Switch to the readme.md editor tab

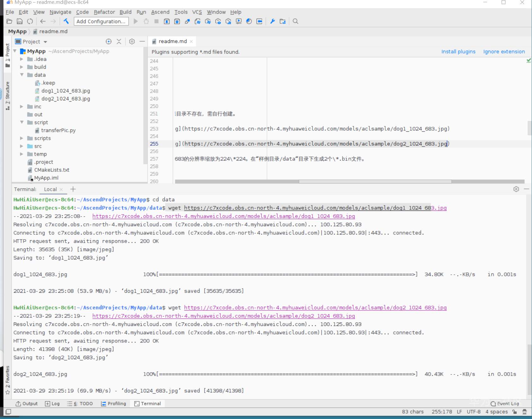[172, 41]
